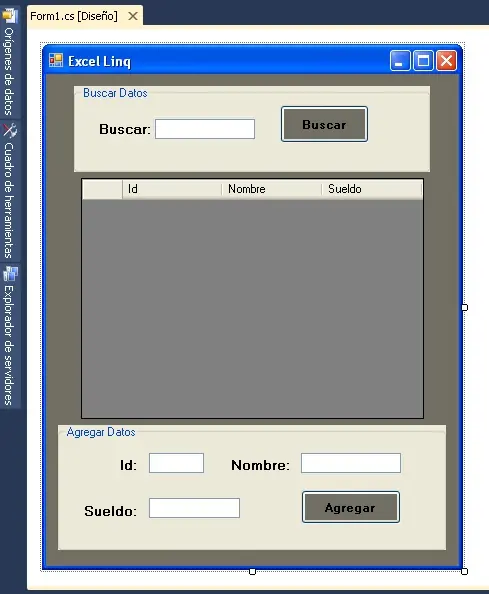Select the Nombre text field
The width and height of the screenshot is (489, 594).
coord(351,463)
